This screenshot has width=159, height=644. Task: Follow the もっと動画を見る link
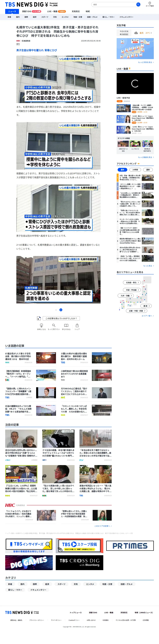pos(146,157)
